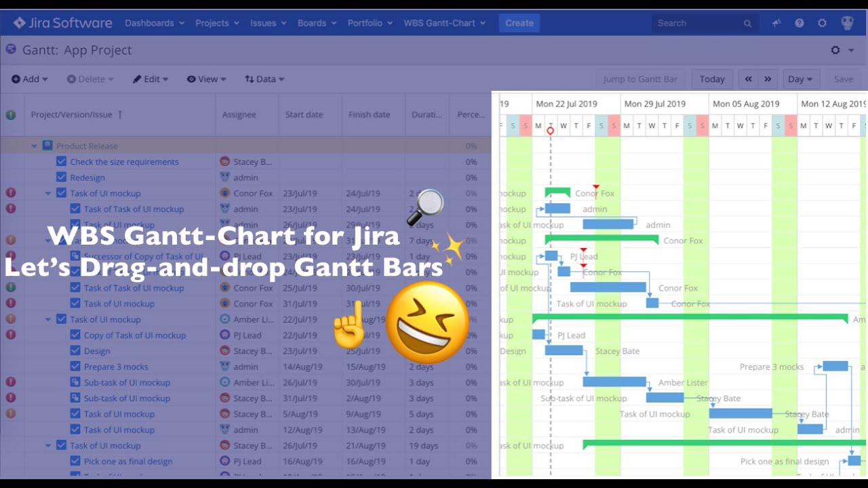Select green summary bar labeled Conor Fox top
This screenshot has width=868, height=488.
click(x=557, y=192)
